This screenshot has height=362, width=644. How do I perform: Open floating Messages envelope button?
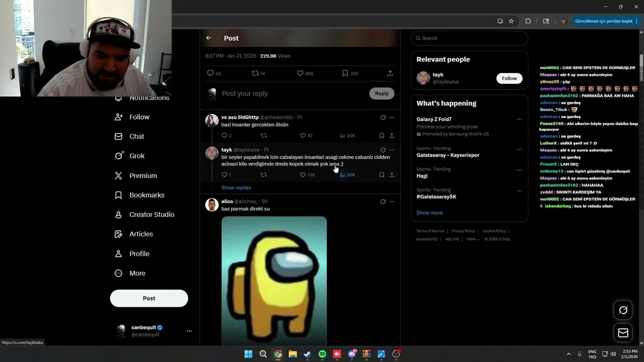[x=623, y=333]
